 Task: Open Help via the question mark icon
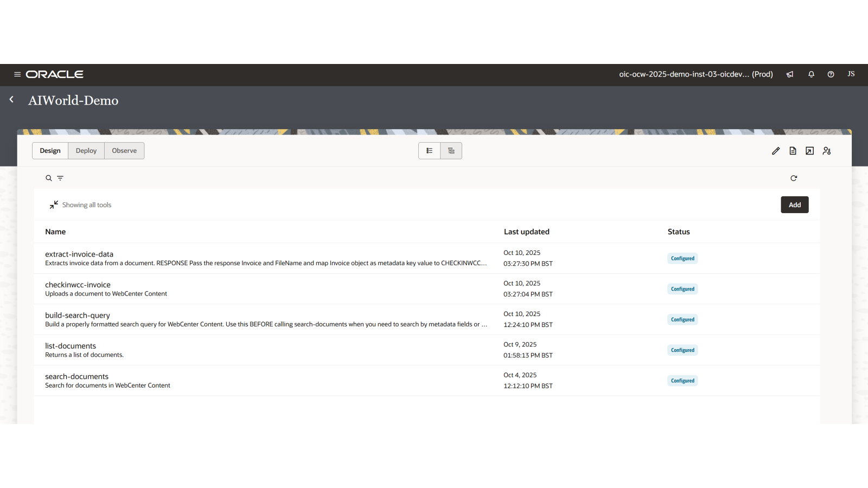pos(831,74)
